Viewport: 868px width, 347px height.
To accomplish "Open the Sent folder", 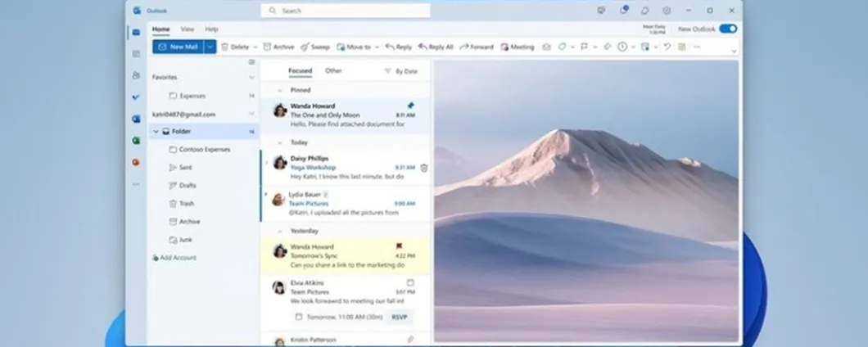I will coord(180,167).
